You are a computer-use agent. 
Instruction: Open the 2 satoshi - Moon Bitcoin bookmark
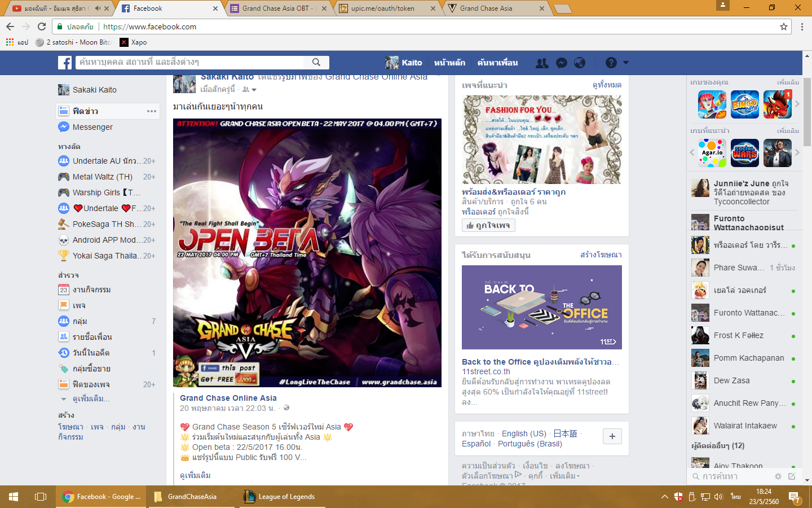tap(73, 42)
